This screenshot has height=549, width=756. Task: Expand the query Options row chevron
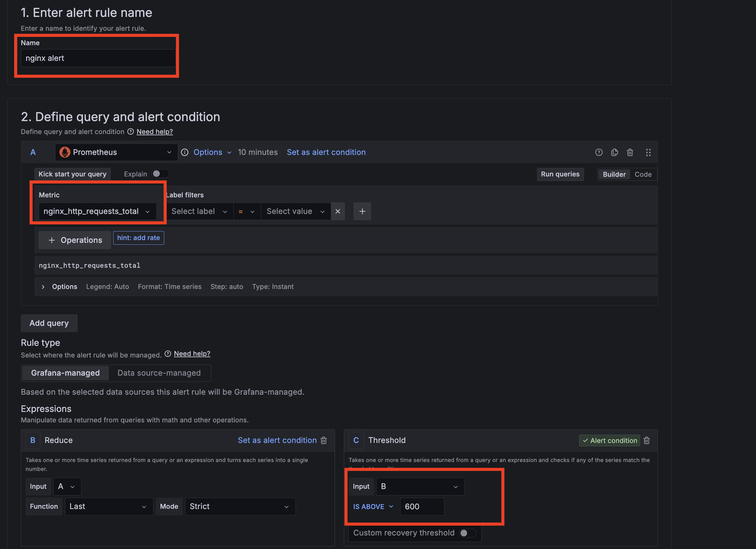click(43, 286)
